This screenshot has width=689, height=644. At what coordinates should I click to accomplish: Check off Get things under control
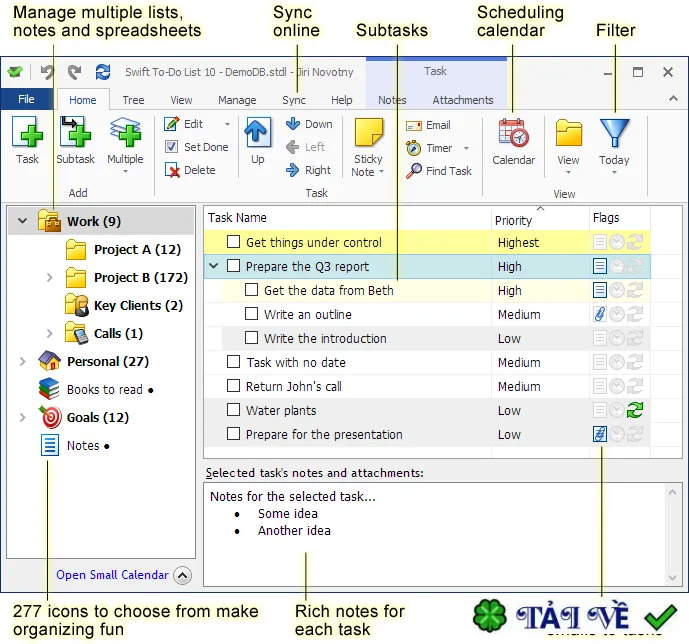tap(233, 242)
